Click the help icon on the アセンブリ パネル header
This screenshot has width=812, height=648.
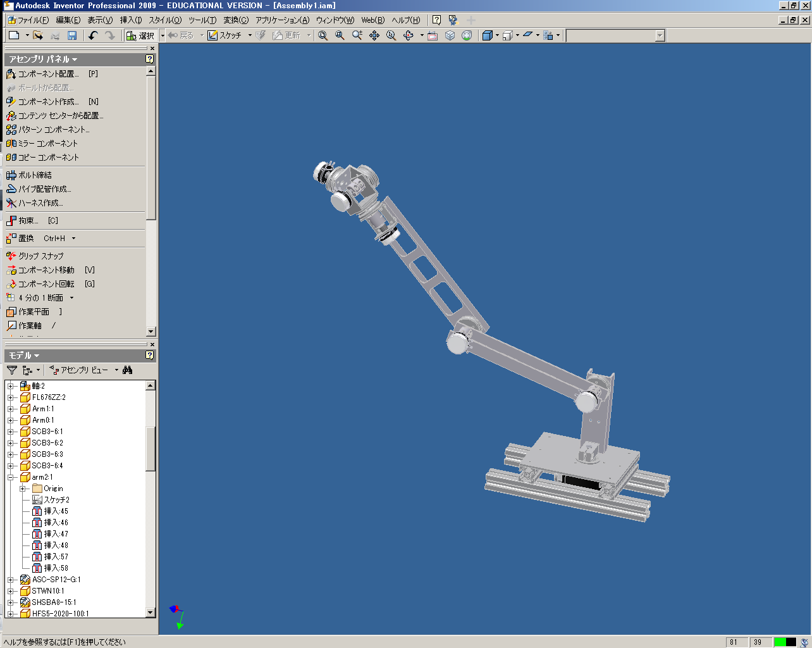pyautogui.click(x=149, y=59)
